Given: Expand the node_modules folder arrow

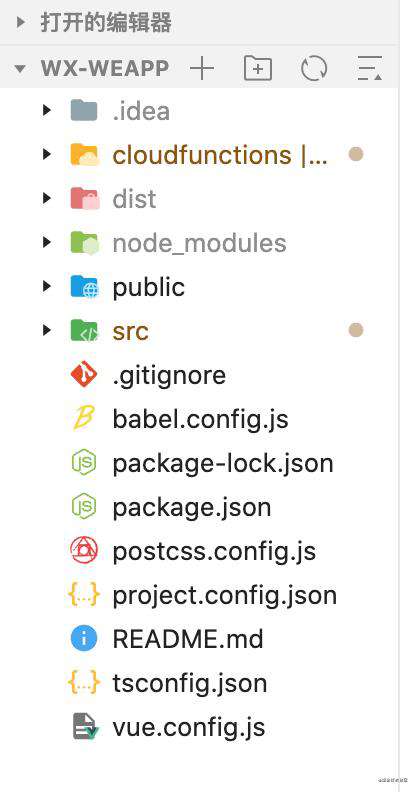Looking at the screenshot, I should [47, 242].
